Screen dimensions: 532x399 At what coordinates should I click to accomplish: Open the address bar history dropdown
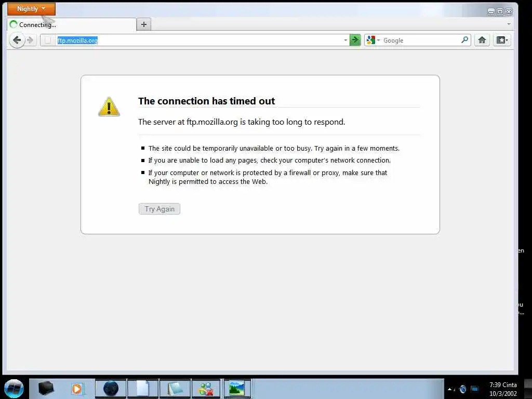(345, 41)
